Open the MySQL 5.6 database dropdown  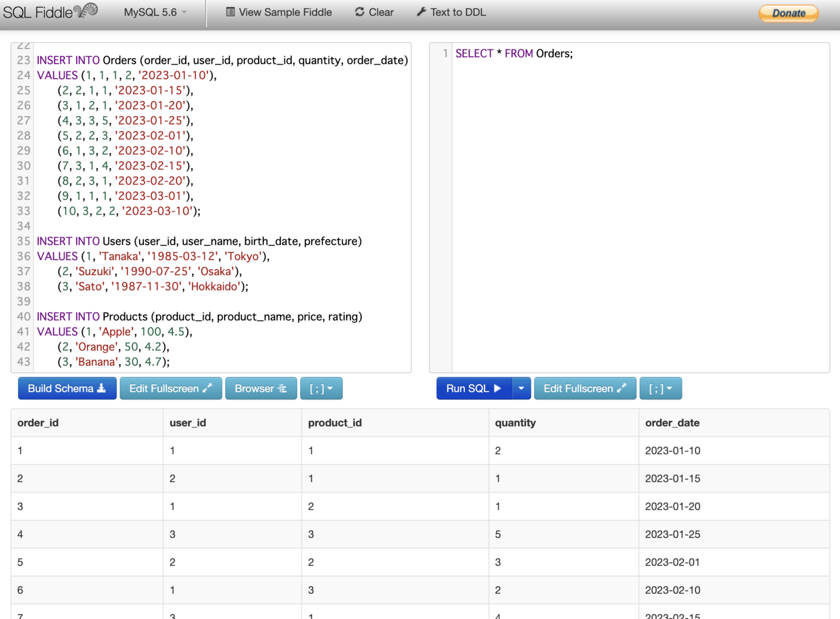pos(155,12)
